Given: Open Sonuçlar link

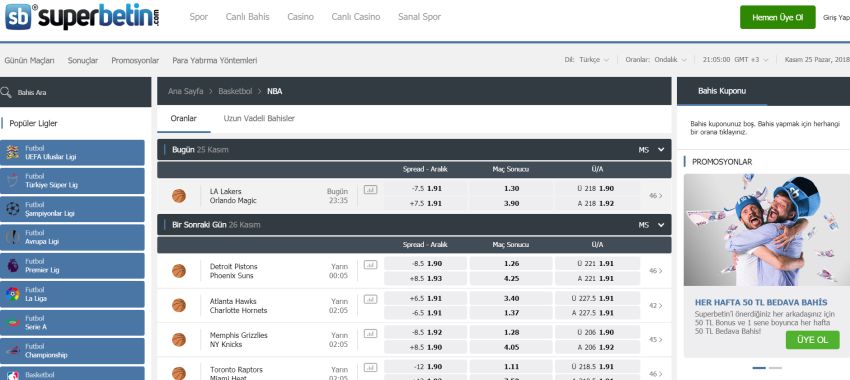Looking at the screenshot, I should click(x=83, y=60).
